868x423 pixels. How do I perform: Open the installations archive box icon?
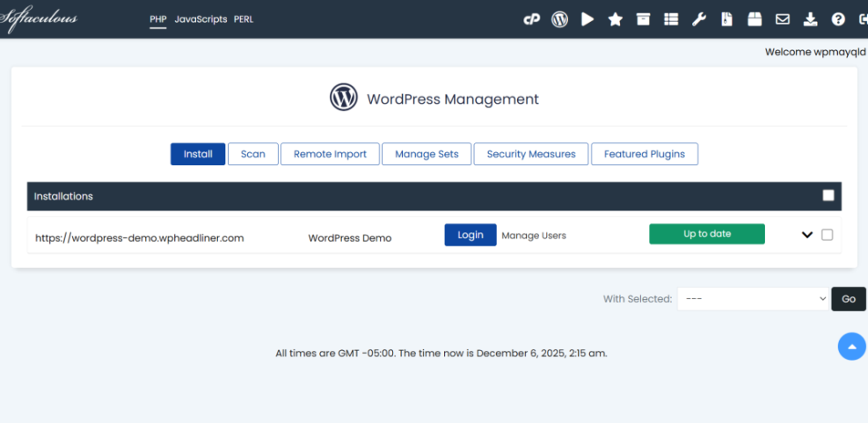(x=643, y=19)
